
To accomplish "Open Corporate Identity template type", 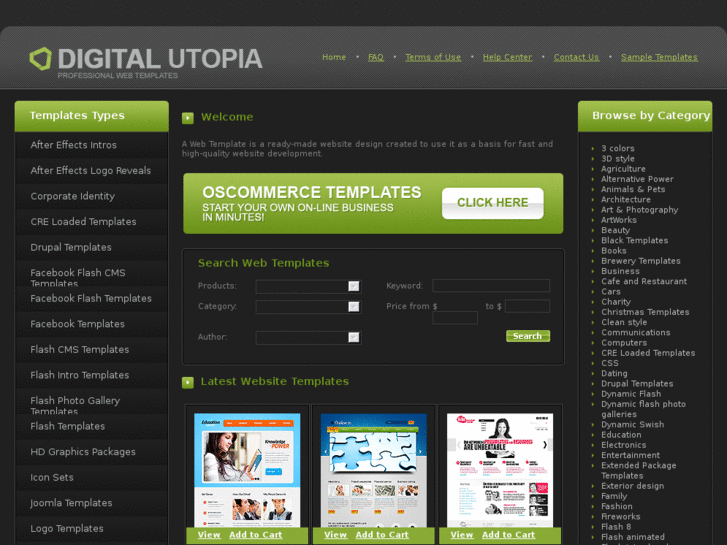I will [72, 196].
